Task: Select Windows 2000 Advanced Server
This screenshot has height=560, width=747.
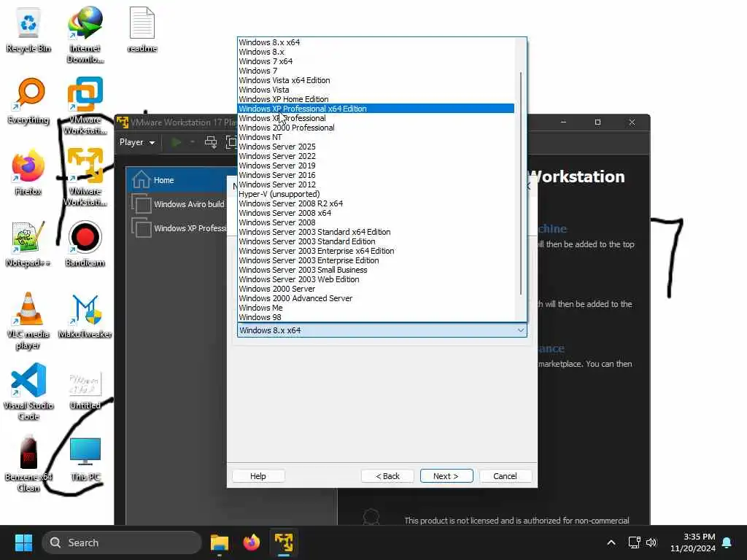Action: coord(376,298)
